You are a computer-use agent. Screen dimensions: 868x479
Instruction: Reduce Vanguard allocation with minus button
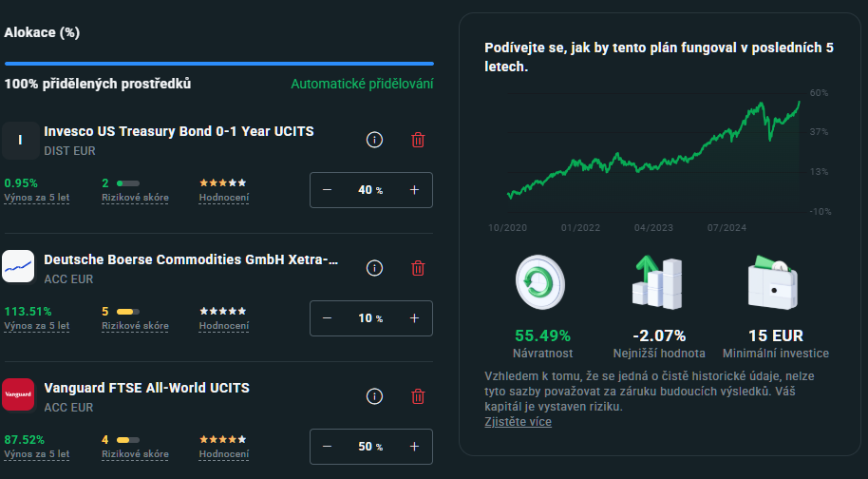click(328, 447)
